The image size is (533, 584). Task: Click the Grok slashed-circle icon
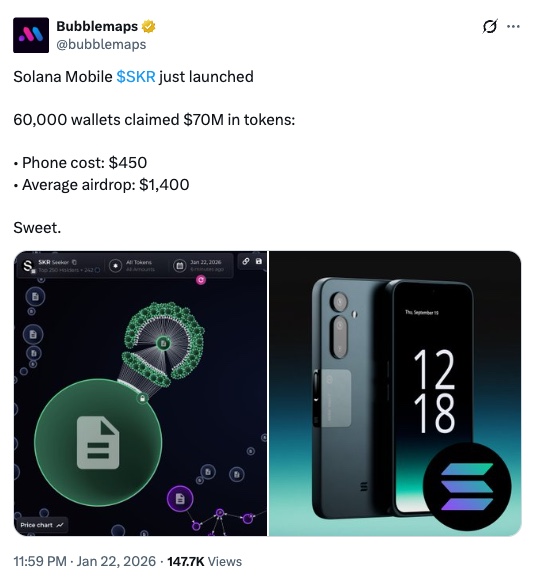[x=489, y=26]
